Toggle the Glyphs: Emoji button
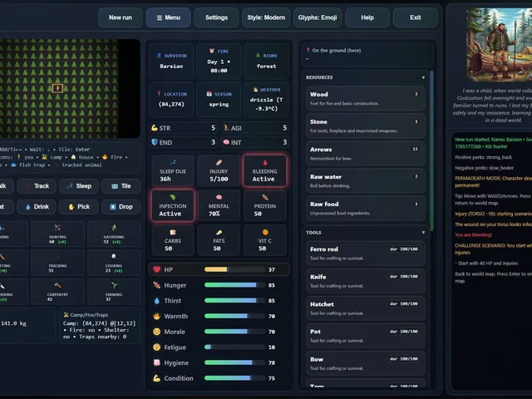The height and width of the screenshot is (399, 532). click(x=318, y=17)
